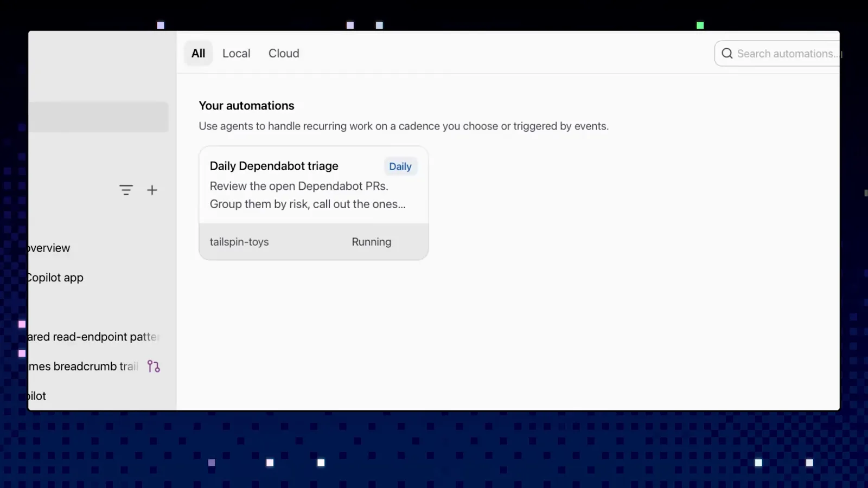Click the Running status on the card

pyautogui.click(x=372, y=242)
